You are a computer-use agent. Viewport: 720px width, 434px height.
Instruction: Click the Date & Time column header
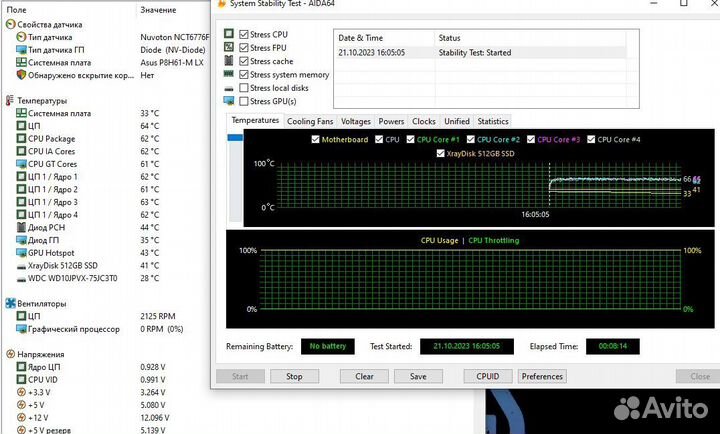coord(360,38)
